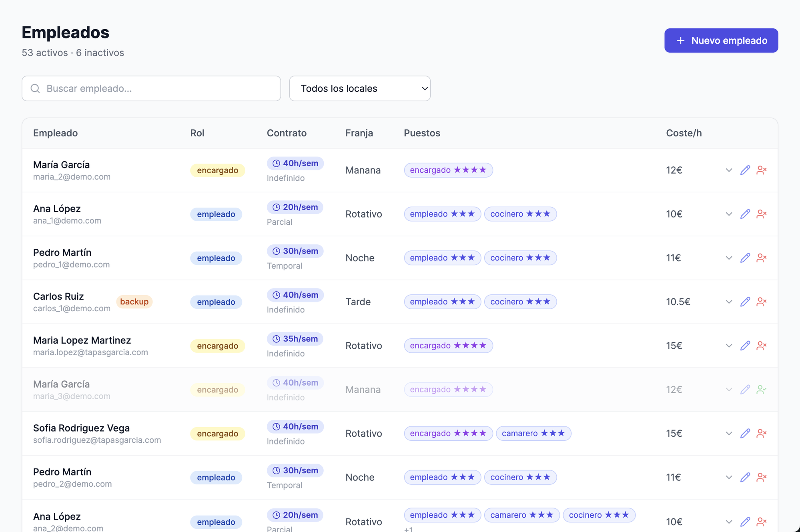Click the backup badge on Carlos Ruiz
Image resolution: width=800 pixels, height=532 pixels.
click(x=134, y=302)
